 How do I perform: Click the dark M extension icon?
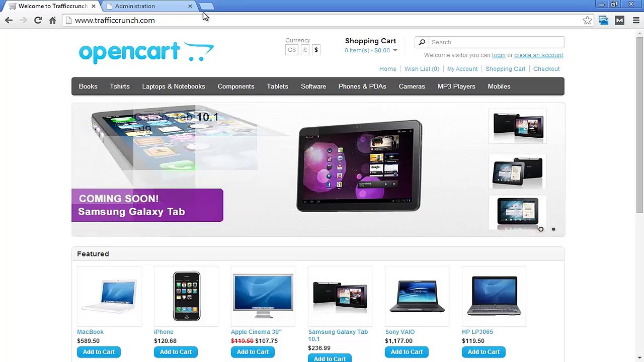[619, 20]
